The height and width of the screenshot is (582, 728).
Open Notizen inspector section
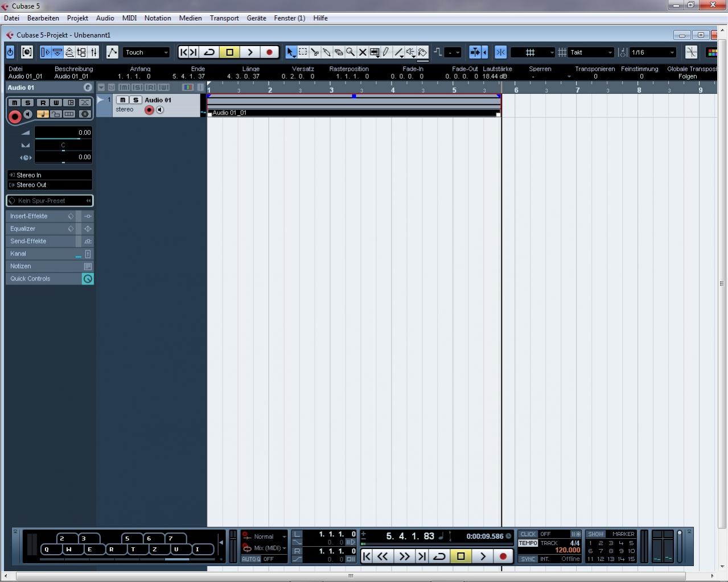coord(50,266)
